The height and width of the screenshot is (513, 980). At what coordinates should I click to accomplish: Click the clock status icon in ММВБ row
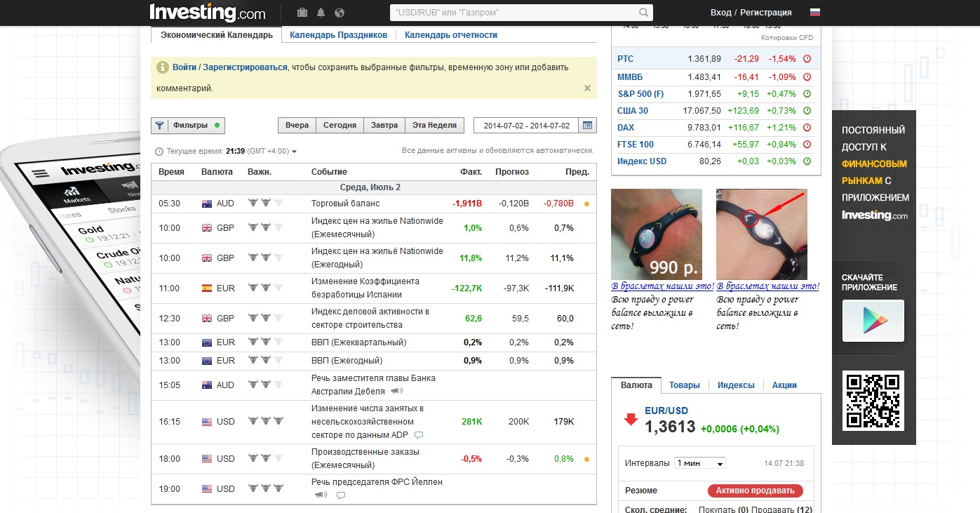(807, 76)
